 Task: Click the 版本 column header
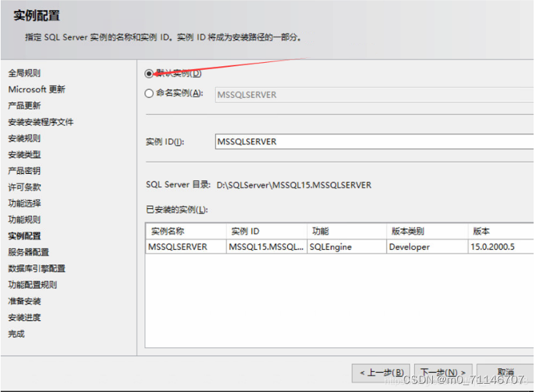(501, 231)
